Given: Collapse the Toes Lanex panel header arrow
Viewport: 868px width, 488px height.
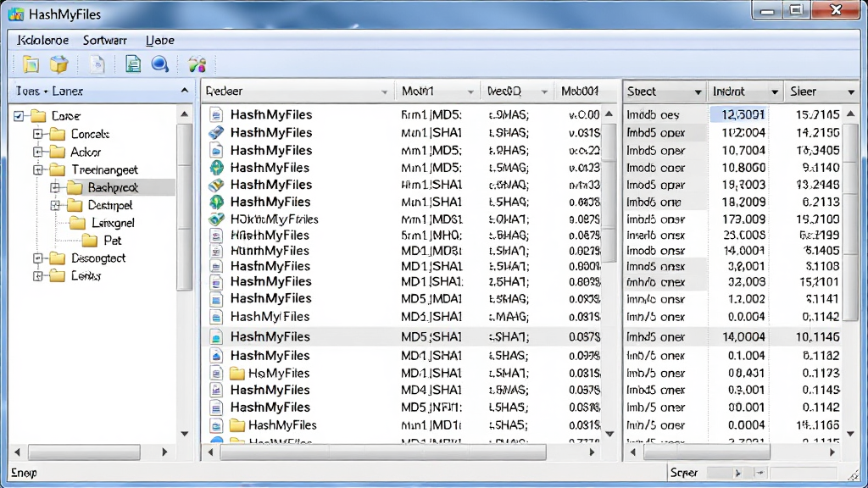Looking at the screenshot, I should pos(184,91).
